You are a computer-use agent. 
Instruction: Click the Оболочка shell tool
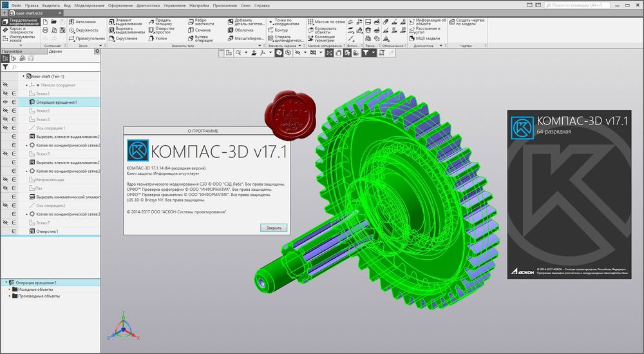[x=241, y=30]
